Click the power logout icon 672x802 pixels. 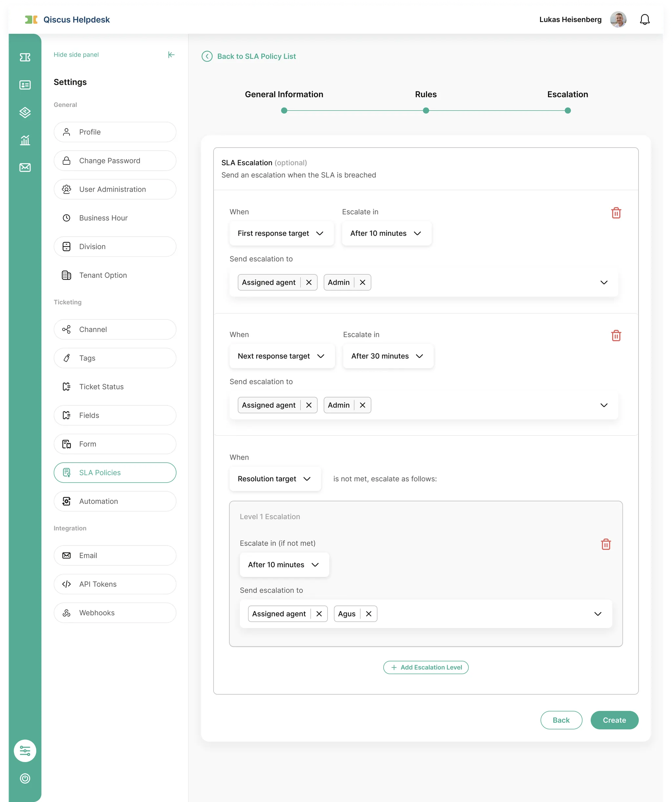coord(25,778)
